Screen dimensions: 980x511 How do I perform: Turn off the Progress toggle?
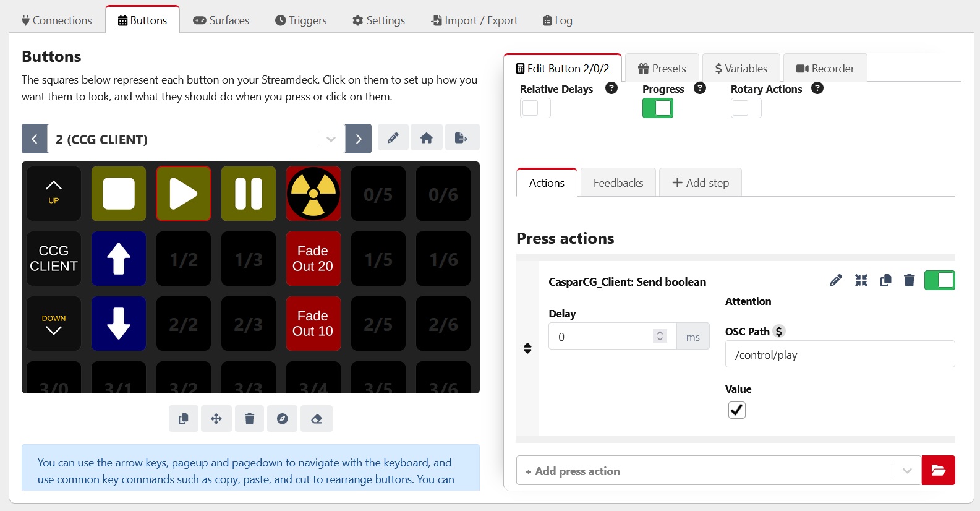[657, 108]
